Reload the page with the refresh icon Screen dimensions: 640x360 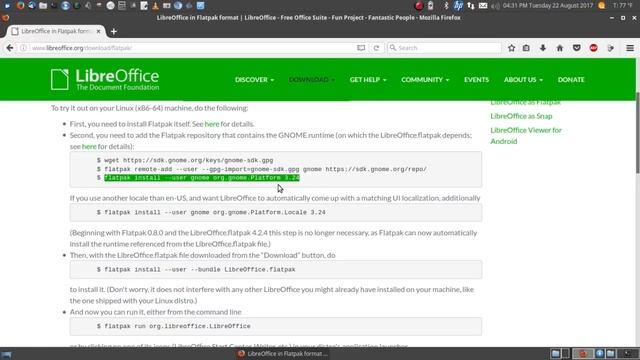376,48
